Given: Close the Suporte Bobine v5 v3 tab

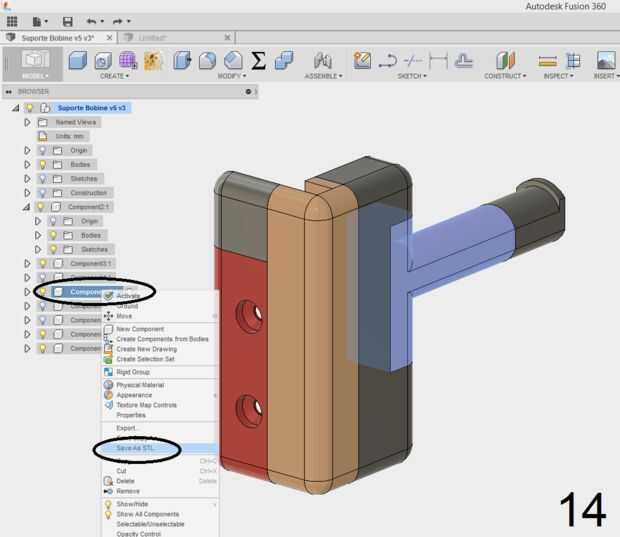Looking at the screenshot, I should [110, 38].
